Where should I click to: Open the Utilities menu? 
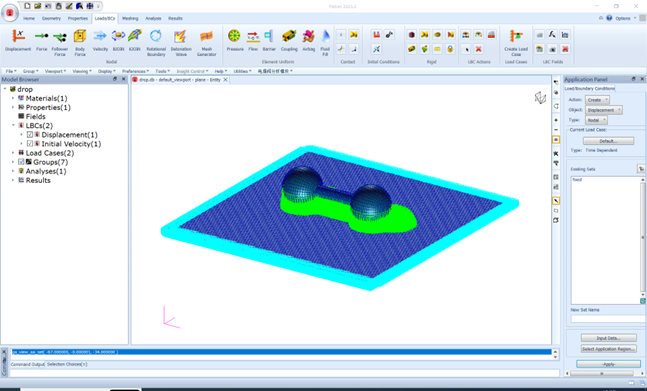[242, 71]
